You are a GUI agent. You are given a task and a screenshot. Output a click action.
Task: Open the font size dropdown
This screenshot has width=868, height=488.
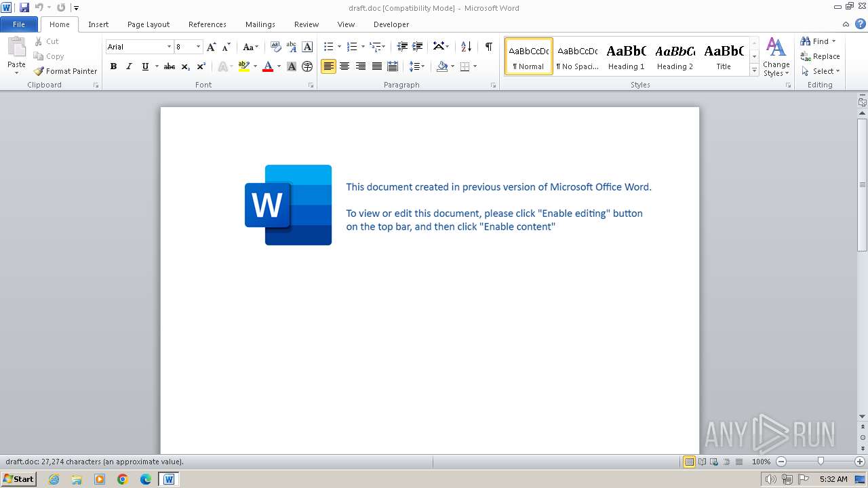[x=198, y=47]
